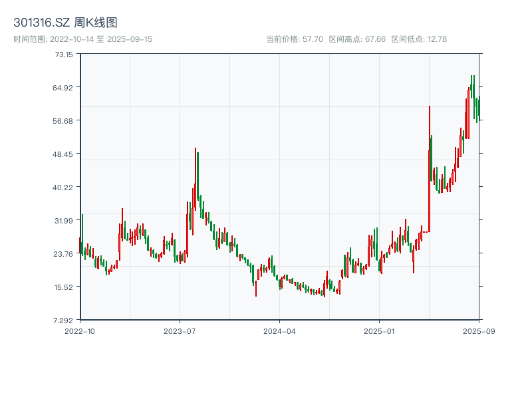Click y-axis label 40.22

click(x=63, y=188)
